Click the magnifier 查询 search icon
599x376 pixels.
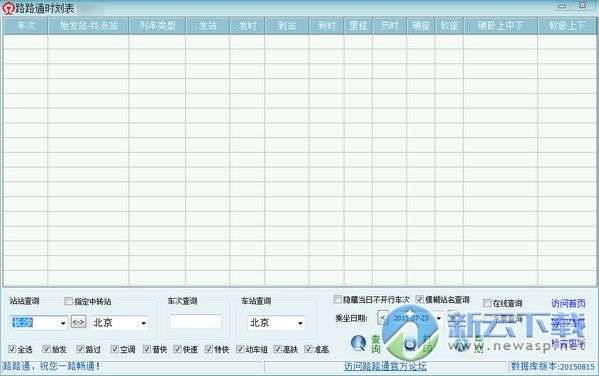[358, 343]
